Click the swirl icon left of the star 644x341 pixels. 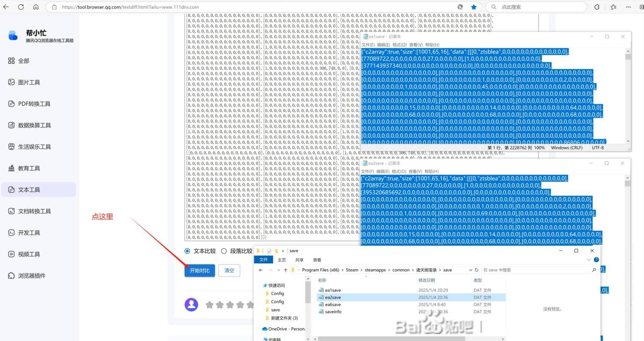460,7
